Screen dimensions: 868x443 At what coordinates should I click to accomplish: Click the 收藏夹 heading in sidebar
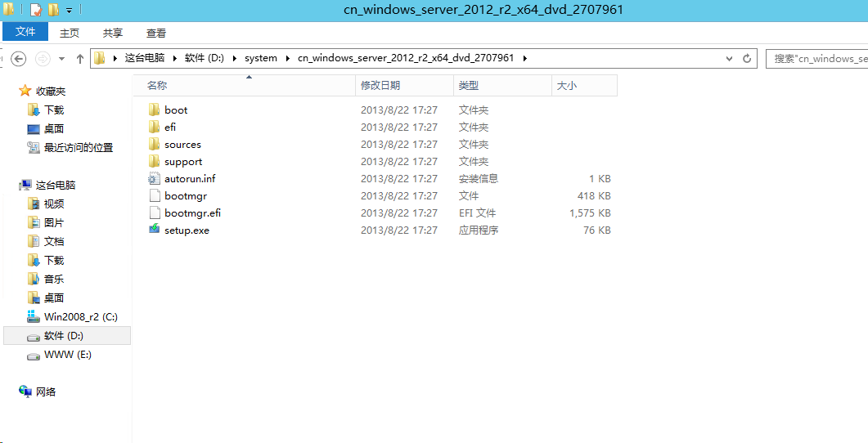51,91
